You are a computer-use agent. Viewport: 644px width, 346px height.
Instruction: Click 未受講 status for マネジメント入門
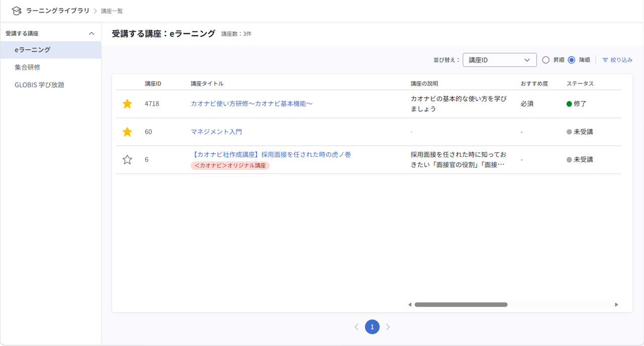click(580, 132)
